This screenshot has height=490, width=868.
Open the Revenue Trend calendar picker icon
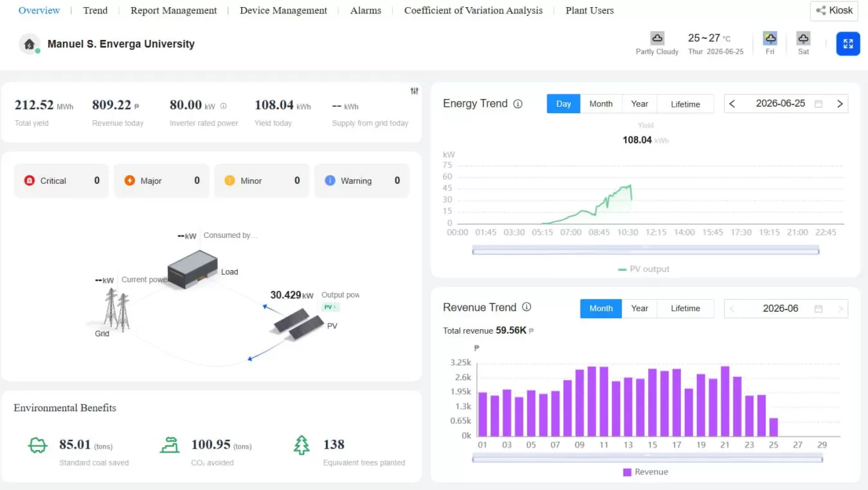pyautogui.click(x=818, y=309)
